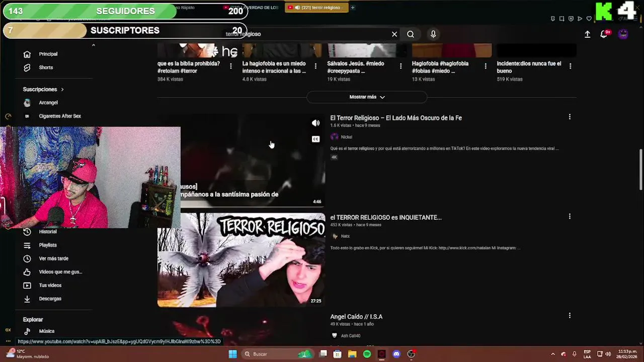Open clock showing 11:13 p.m.

627,354
